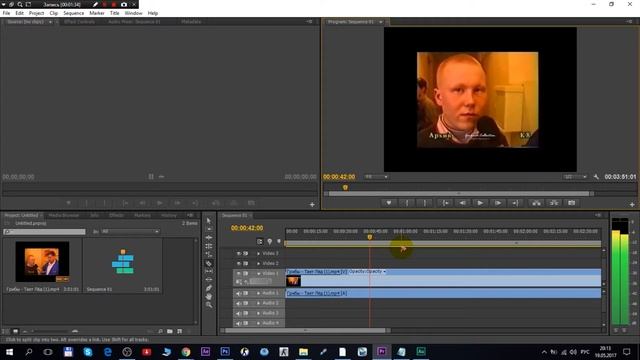Select the Zoom tool
The width and height of the screenshot is (640, 360).
[209, 305]
